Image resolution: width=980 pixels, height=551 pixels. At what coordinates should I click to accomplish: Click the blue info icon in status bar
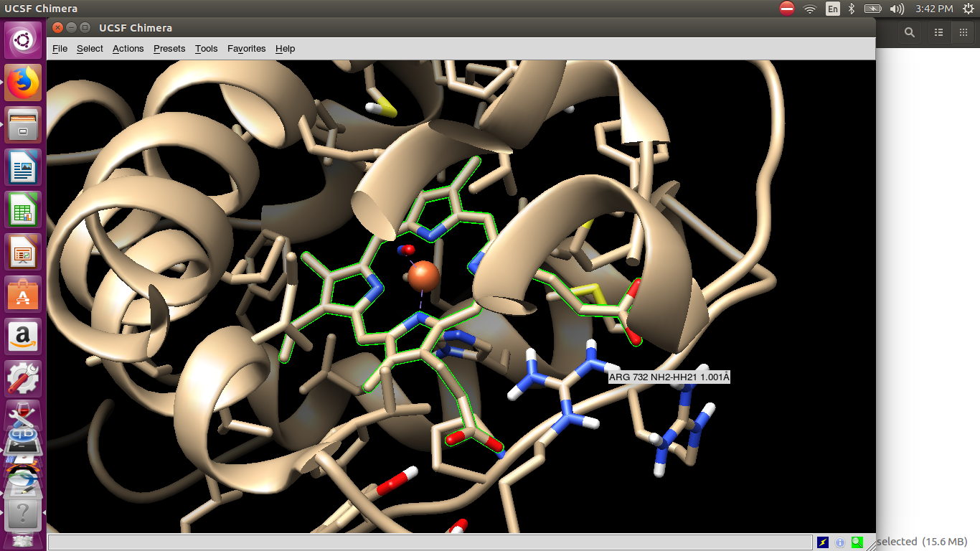(x=840, y=542)
